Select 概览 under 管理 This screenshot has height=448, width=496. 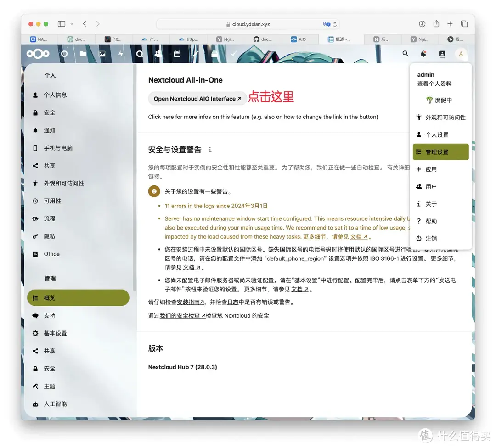click(78, 298)
